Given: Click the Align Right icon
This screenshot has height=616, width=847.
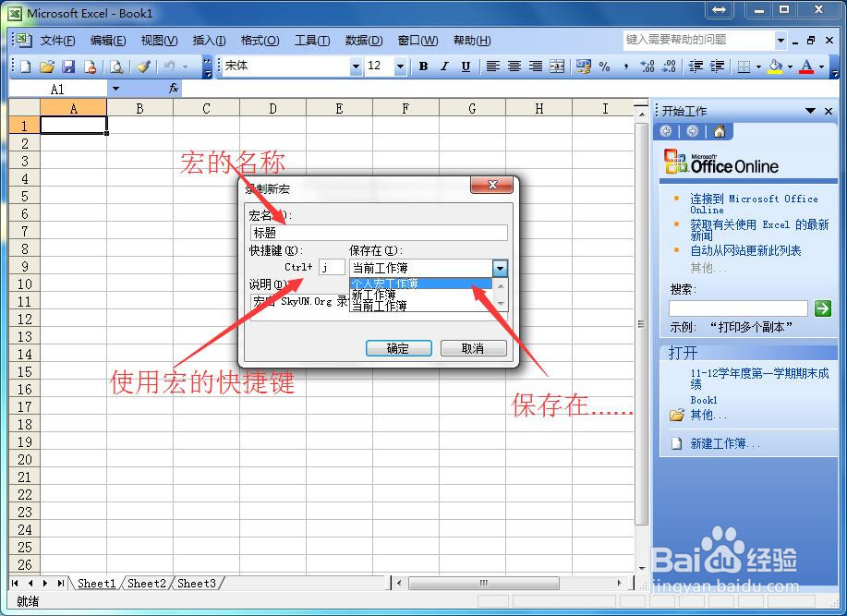Looking at the screenshot, I should click(x=536, y=66).
